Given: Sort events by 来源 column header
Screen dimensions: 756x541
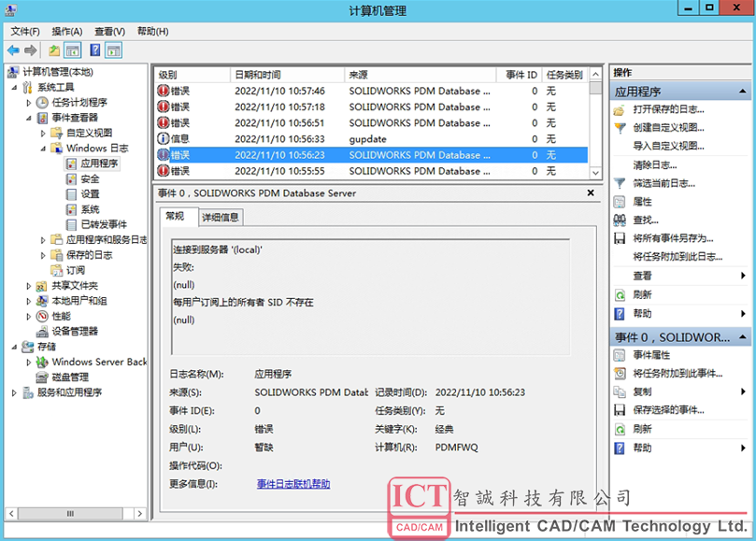Looking at the screenshot, I should coord(420,75).
